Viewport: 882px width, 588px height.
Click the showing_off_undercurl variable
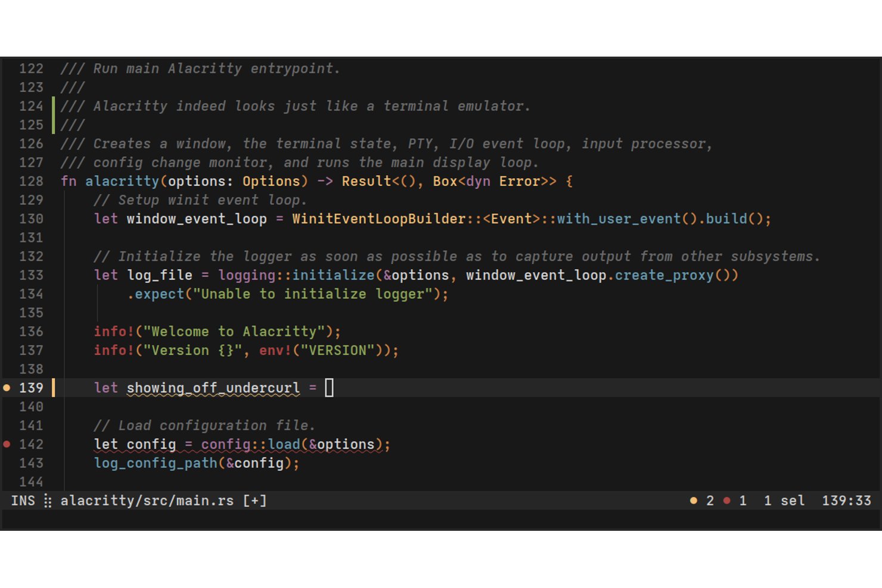(213, 388)
